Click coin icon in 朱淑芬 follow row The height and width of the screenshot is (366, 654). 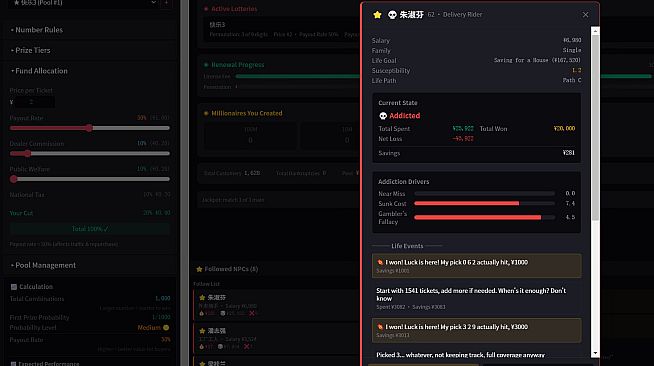(223, 313)
